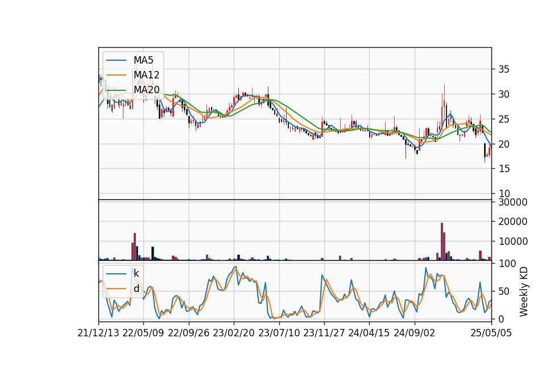
Task: Click the 23/07/10 date label
Action: tap(279, 333)
